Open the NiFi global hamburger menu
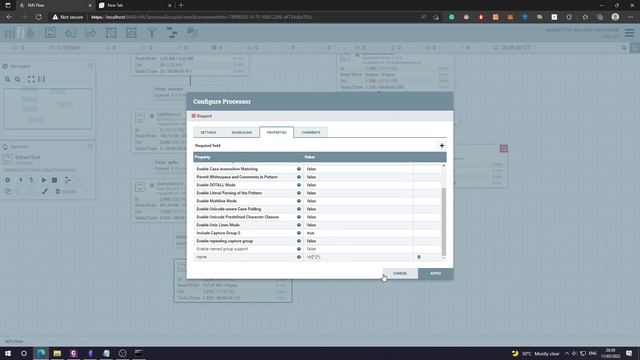This screenshot has width=640, height=360. click(629, 33)
